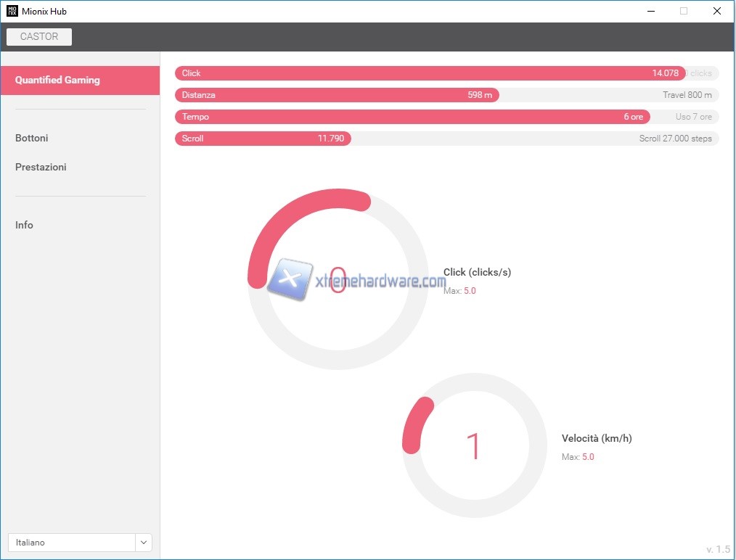Screen dimensions: 736x560
Task: Open the Bottoni section
Action: [x=32, y=138]
